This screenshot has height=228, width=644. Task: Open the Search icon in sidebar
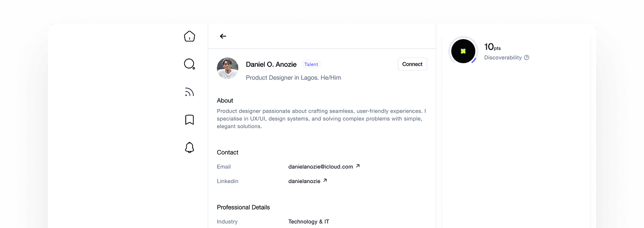[x=189, y=64]
